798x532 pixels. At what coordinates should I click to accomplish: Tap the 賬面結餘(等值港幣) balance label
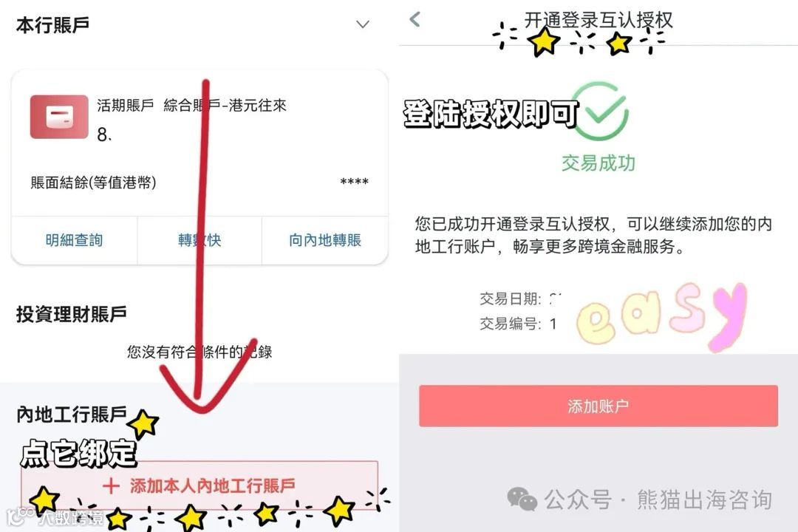(x=93, y=183)
